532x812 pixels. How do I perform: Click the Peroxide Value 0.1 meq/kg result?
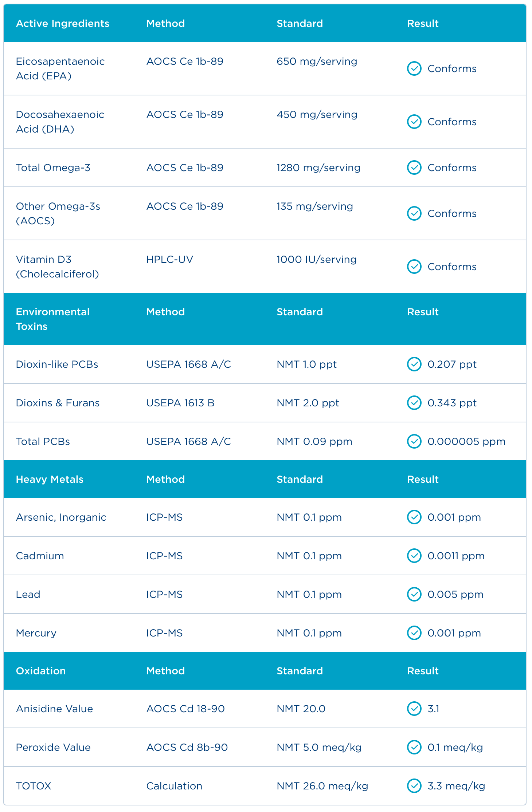point(455,747)
